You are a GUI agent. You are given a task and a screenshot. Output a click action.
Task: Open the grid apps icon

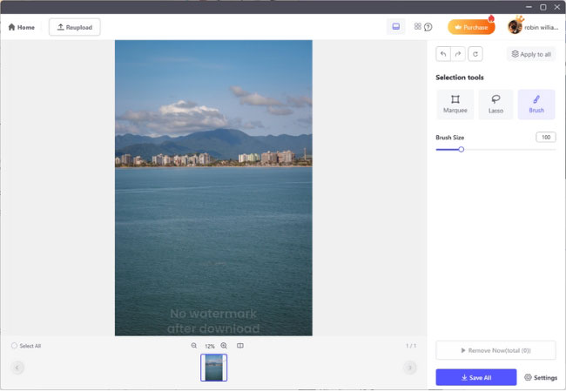(418, 27)
